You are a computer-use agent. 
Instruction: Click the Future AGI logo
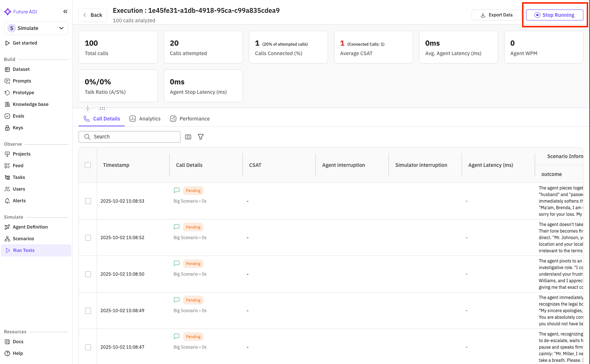pos(20,12)
